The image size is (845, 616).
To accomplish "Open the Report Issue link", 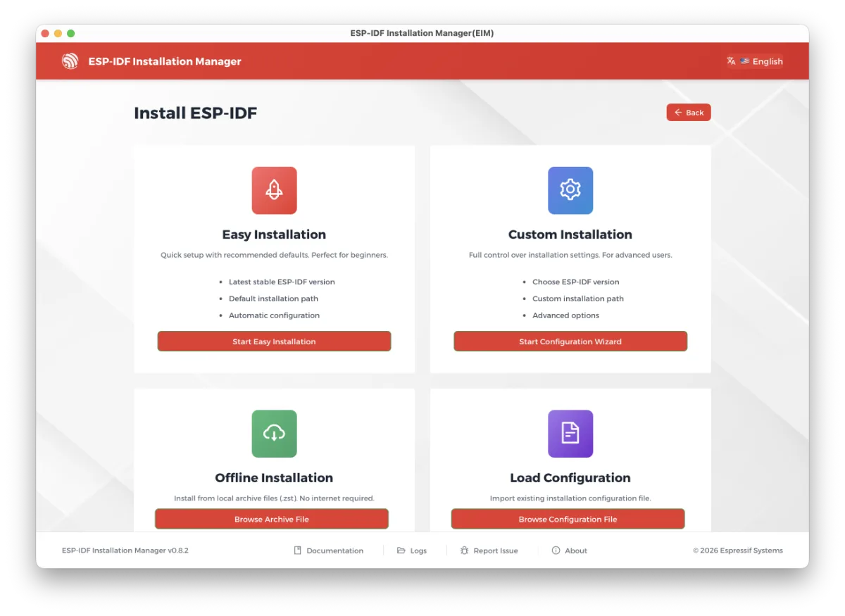I will [496, 551].
